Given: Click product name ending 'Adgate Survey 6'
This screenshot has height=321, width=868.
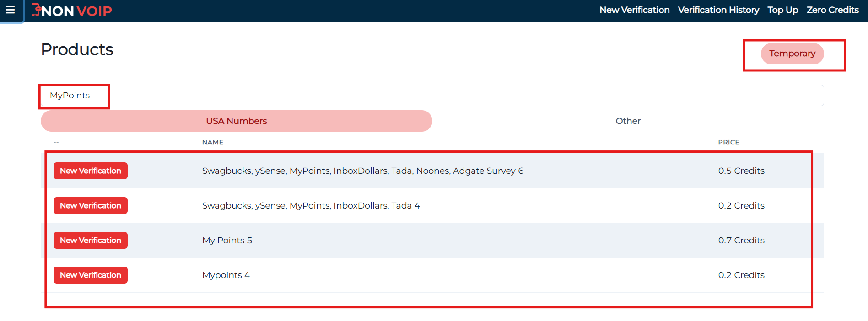Looking at the screenshot, I should 363,171.
